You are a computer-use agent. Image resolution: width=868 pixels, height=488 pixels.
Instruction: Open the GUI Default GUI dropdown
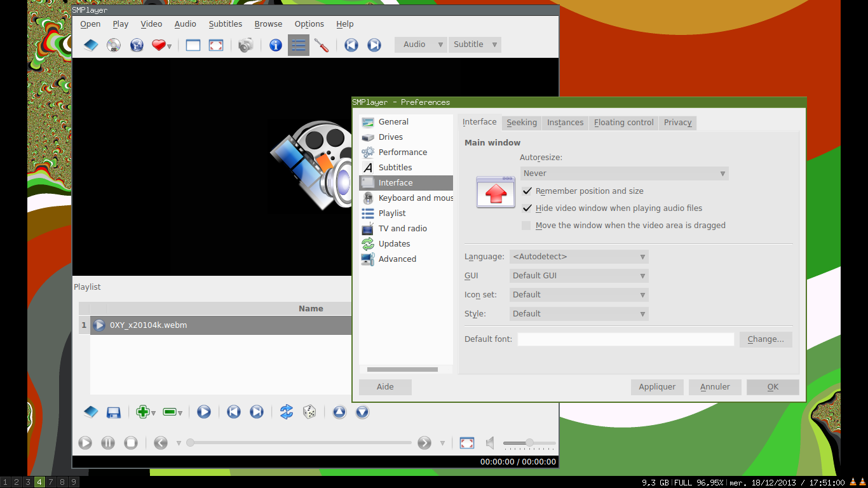579,276
